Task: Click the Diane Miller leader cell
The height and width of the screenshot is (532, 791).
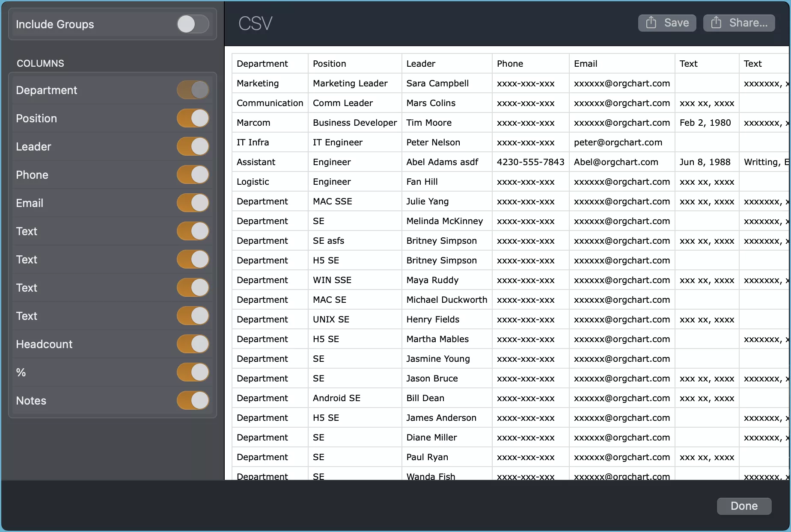Action: tap(447, 437)
